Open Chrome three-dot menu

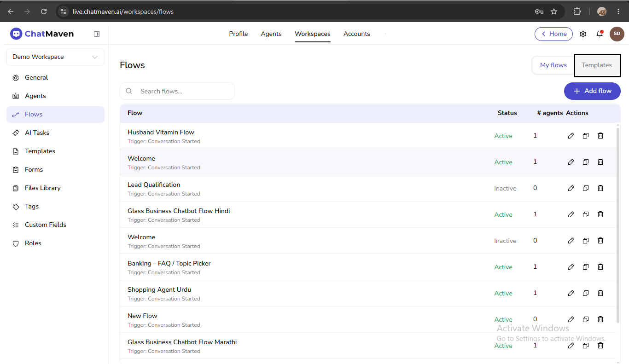618,12
